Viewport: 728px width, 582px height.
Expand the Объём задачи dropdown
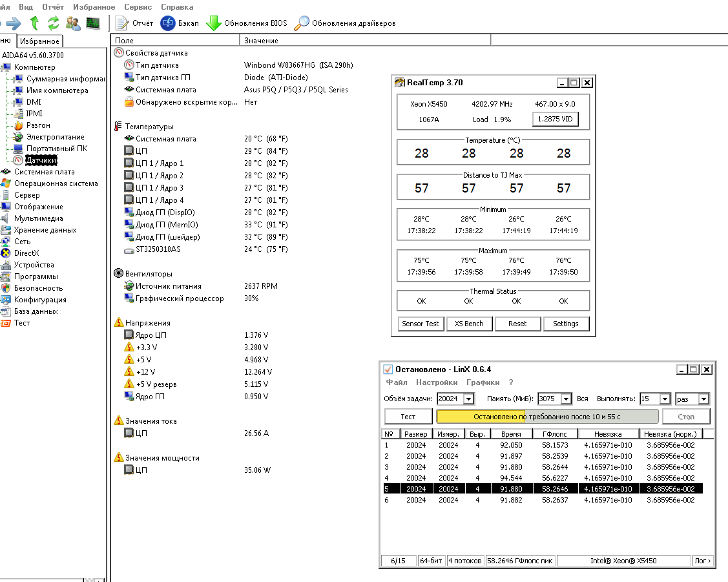click(468, 399)
